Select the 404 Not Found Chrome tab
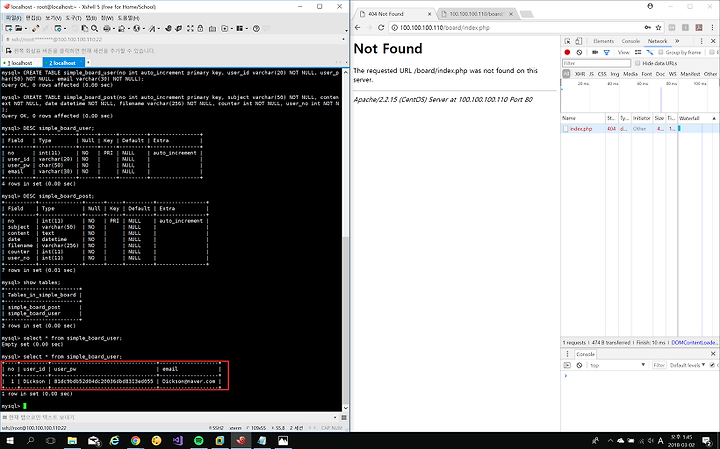720x449 pixels. pyautogui.click(x=394, y=14)
